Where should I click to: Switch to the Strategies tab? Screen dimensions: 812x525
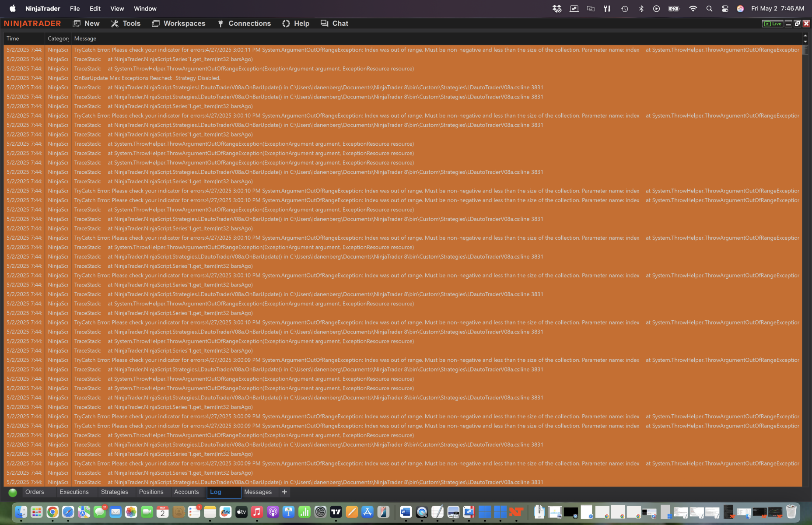point(115,492)
